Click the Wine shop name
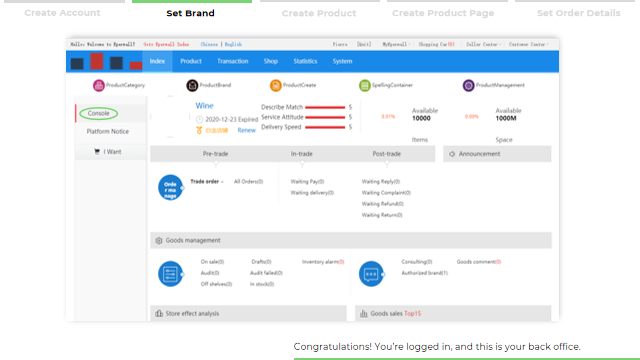The image size is (640, 360). pyautogui.click(x=204, y=106)
